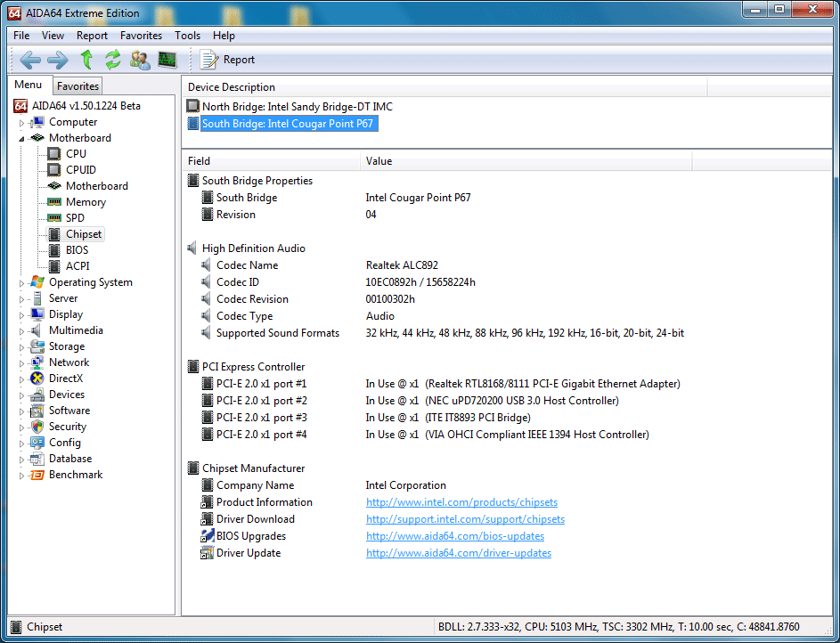Screen dimensions: 840x643
Task: Select the Motherboard sub-item icon
Action: (53, 186)
